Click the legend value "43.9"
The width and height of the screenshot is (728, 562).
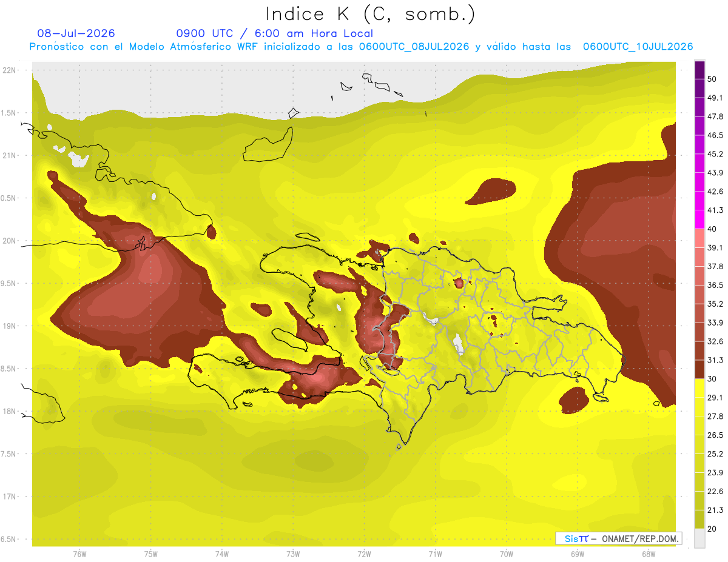point(715,173)
